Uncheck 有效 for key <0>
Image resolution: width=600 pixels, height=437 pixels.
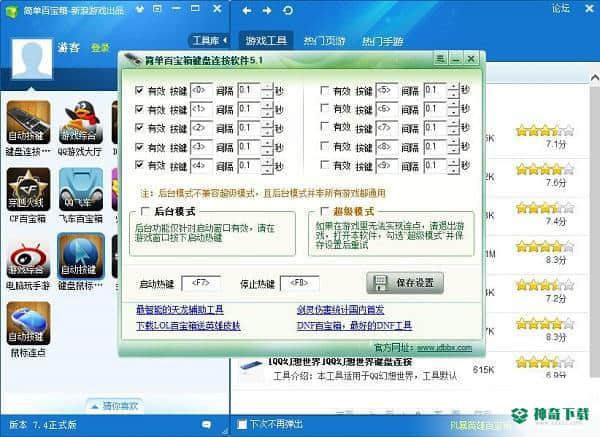139,90
